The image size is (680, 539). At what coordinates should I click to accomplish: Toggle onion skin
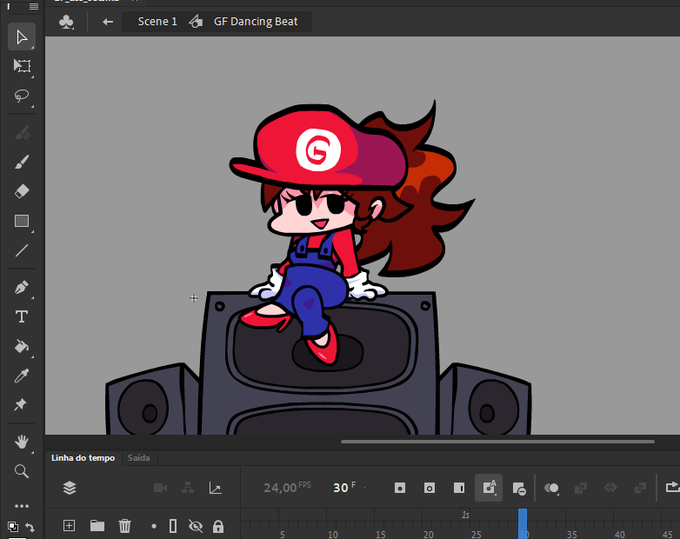click(551, 488)
